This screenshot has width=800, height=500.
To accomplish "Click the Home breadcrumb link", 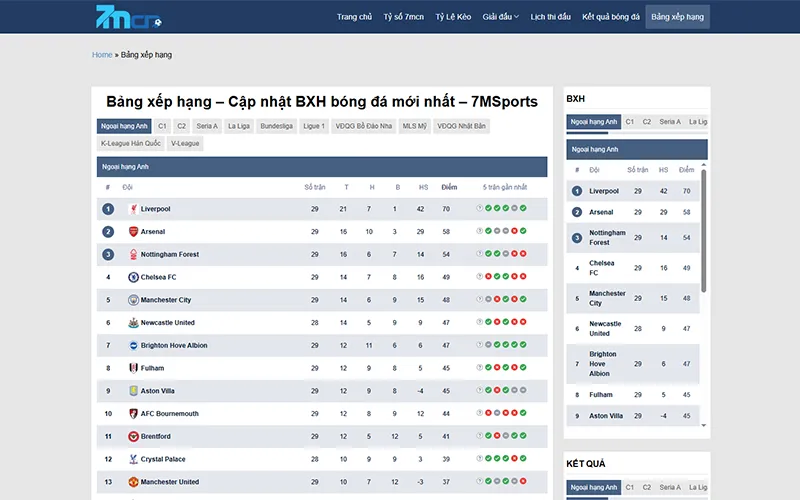I will pyautogui.click(x=102, y=55).
